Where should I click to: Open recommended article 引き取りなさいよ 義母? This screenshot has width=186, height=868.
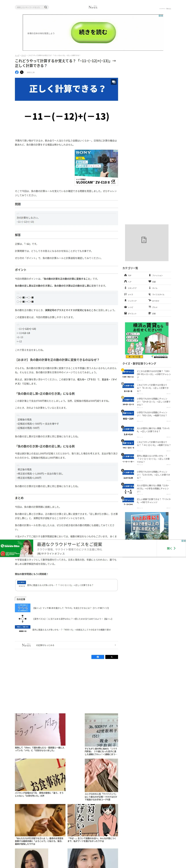point(40,825)
